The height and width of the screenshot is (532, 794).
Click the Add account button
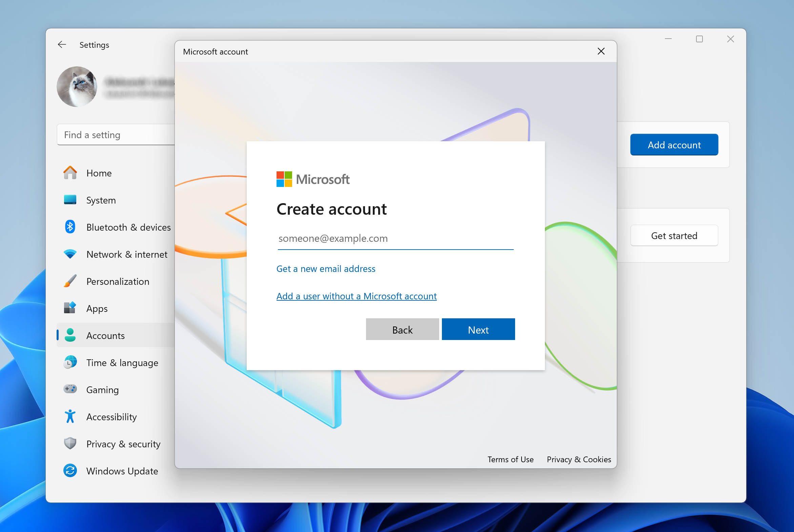(674, 145)
